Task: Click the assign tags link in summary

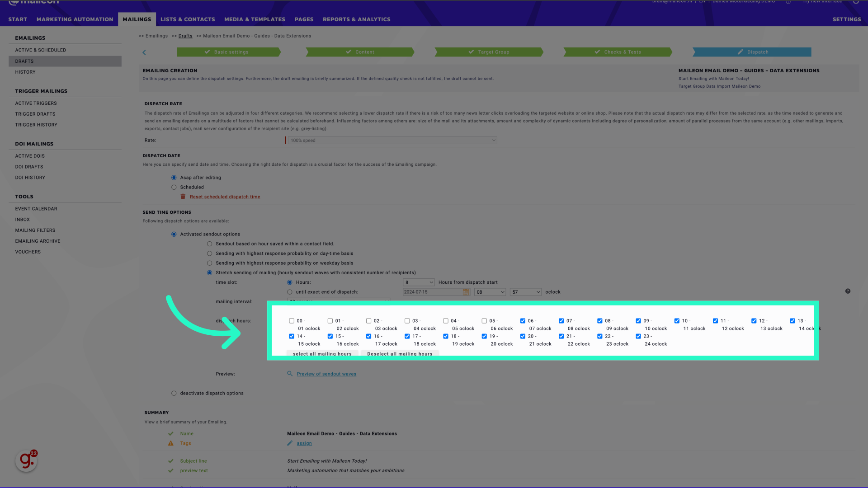Action: (x=304, y=443)
